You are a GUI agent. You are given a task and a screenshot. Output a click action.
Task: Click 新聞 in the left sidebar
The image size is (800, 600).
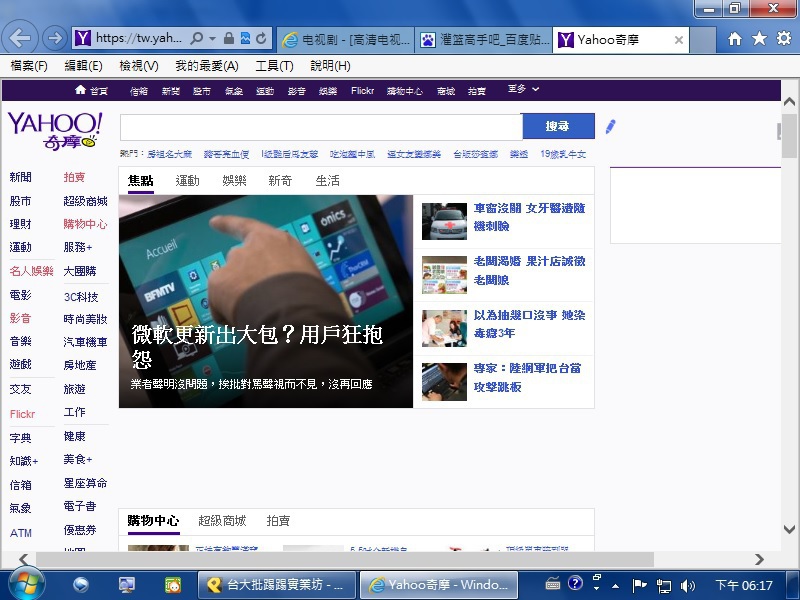[20, 177]
